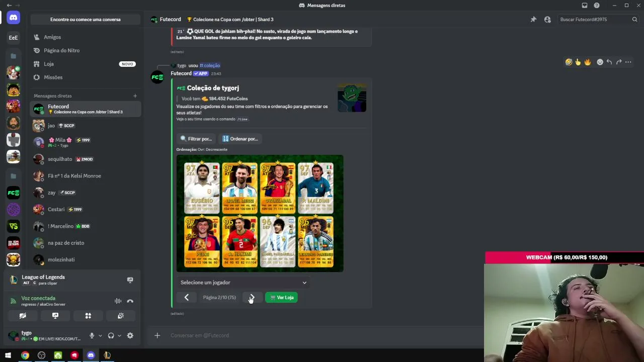Open League of Legends taskbar icon
Screen dimensions: 644x362
click(x=107, y=355)
